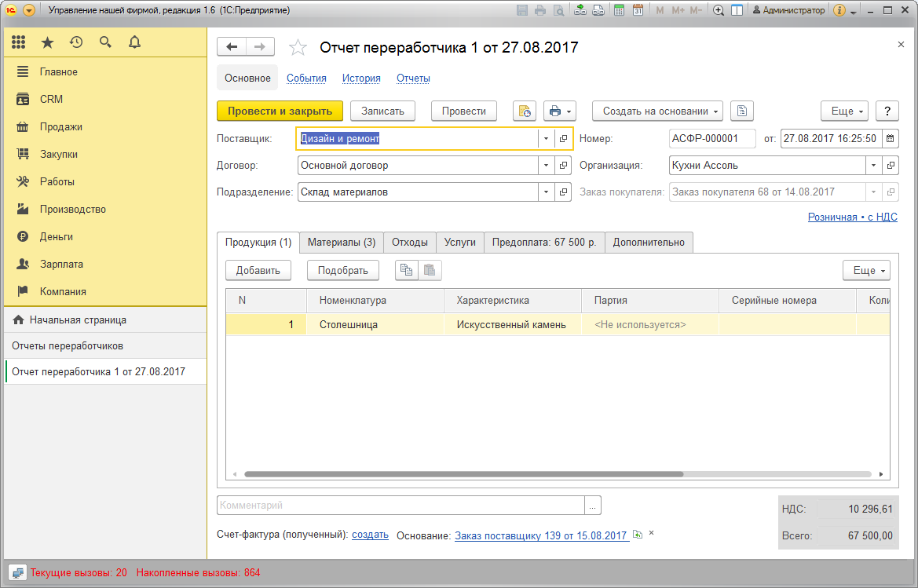The height and width of the screenshot is (588, 918).
Task: Open the date picker next to the document date
Action: click(x=890, y=139)
